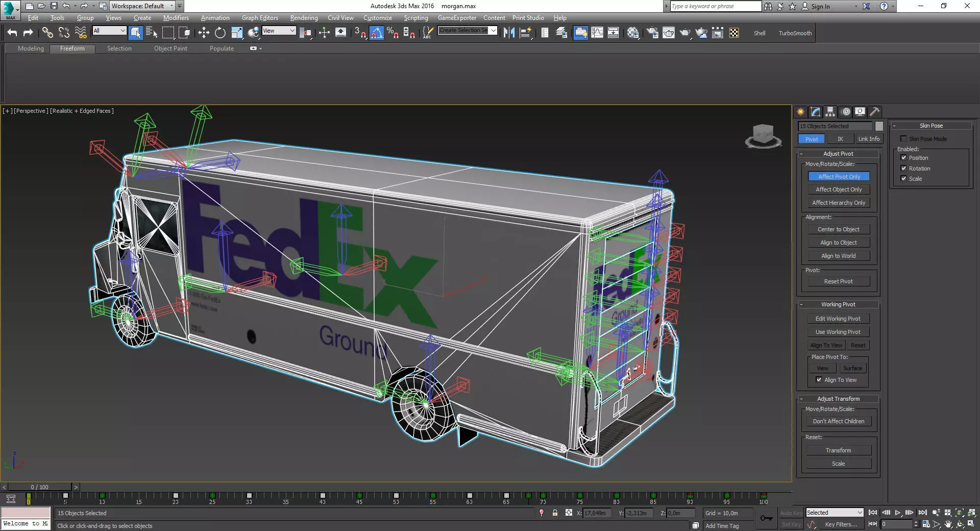This screenshot has width=980, height=531.
Task: Click the object color swatch
Action: pos(879,126)
